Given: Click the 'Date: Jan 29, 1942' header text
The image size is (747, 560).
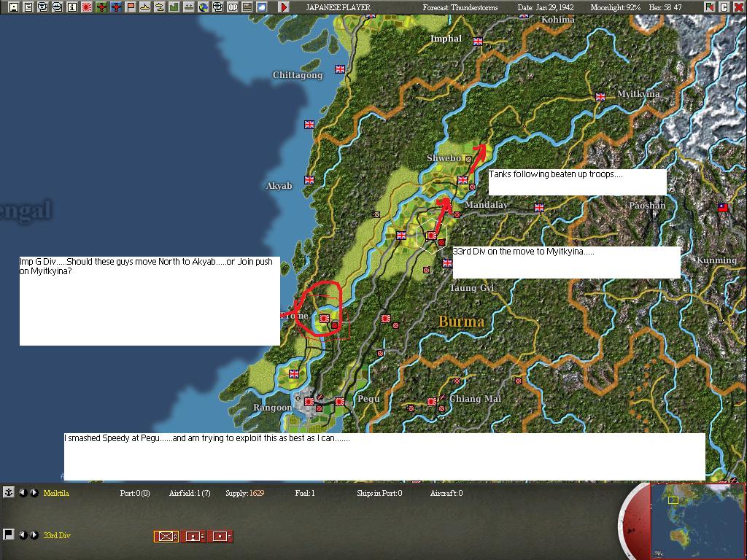Looking at the screenshot, I should click(546, 7).
